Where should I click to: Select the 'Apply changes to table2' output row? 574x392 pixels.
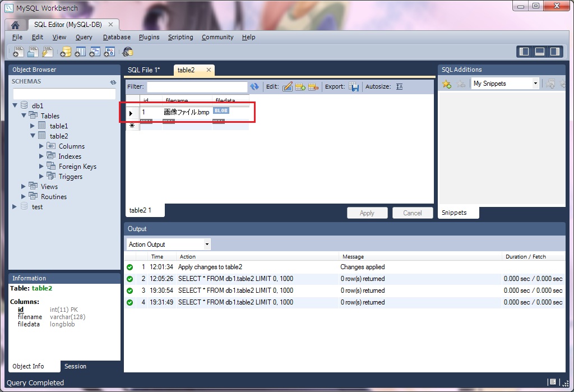coord(344,267)
